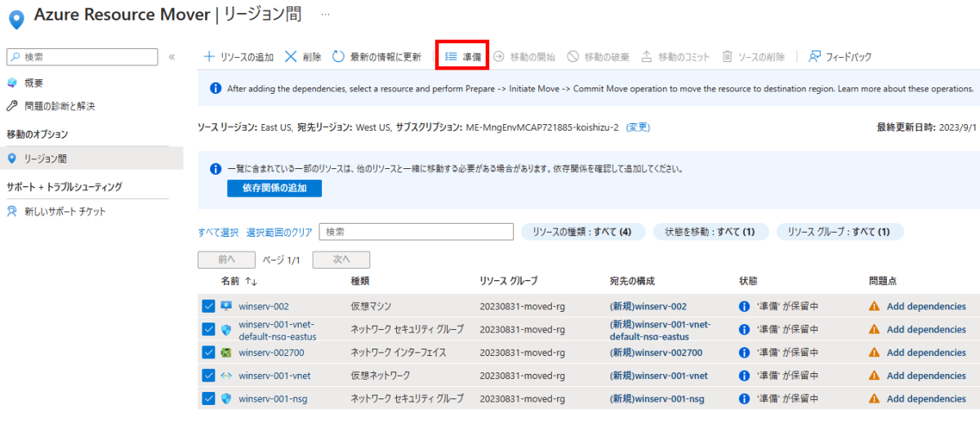Viewport: 980px width, 436px height.
Task: Open the ellipsis menu beside the page title
Action: 325,16
